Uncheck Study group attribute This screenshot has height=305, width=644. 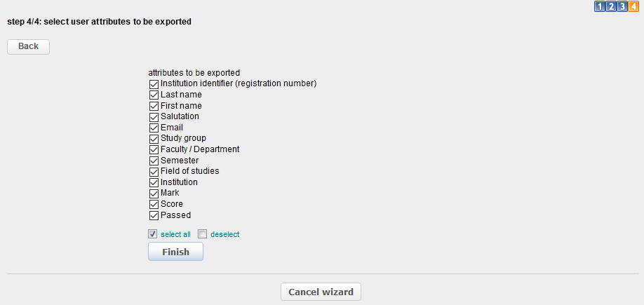(x=154, y=139)
